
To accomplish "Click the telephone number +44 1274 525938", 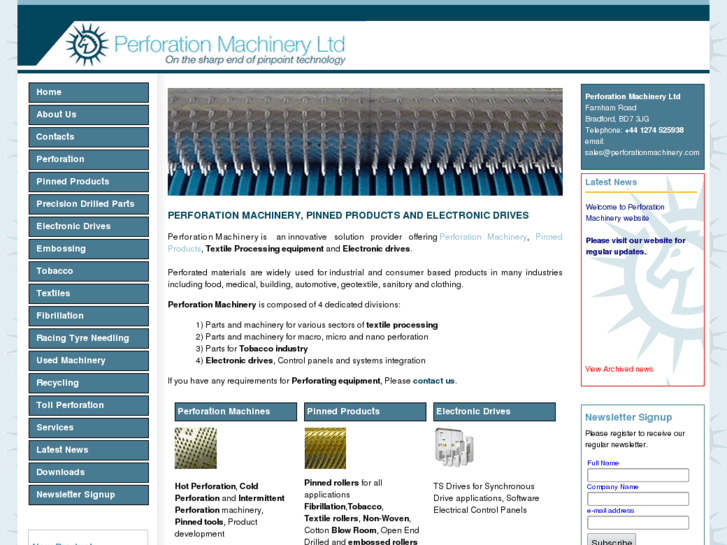I will [x=654, y=130].
